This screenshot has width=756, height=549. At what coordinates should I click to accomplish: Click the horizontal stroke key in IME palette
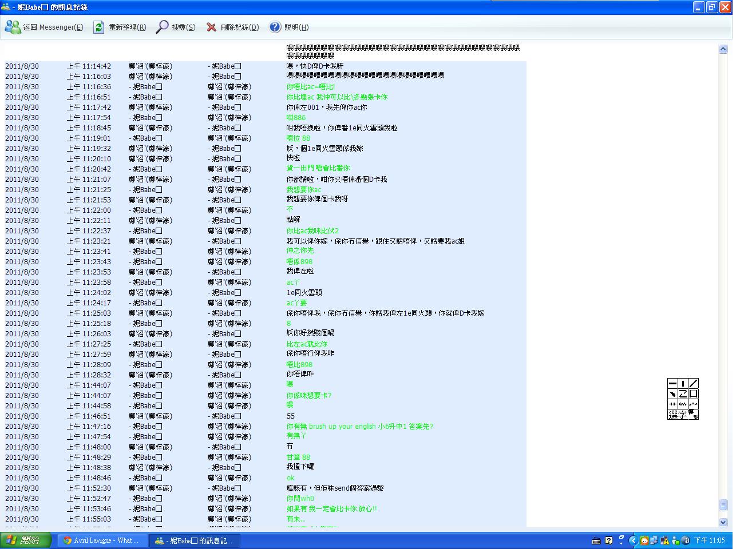(x=672, y=383)
